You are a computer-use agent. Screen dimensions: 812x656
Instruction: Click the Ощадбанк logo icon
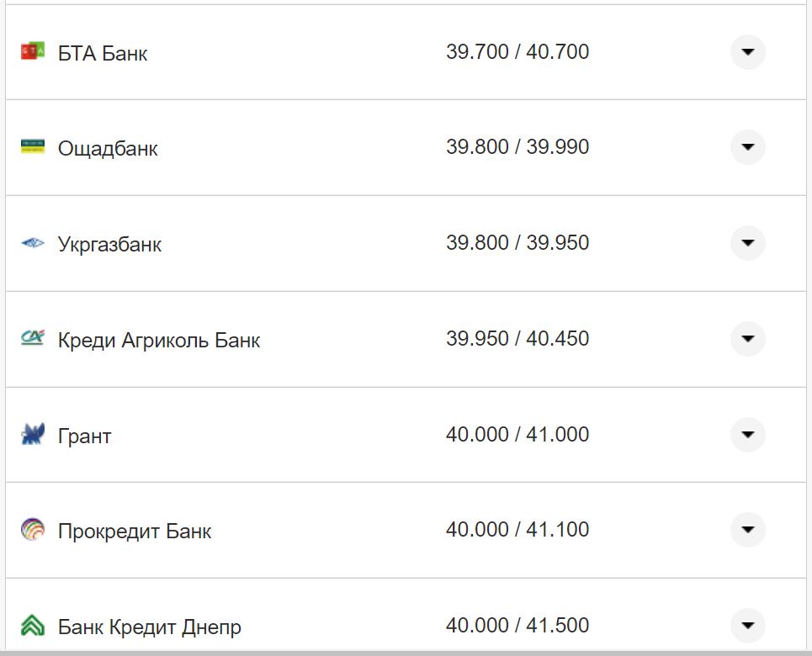(32, 146)
